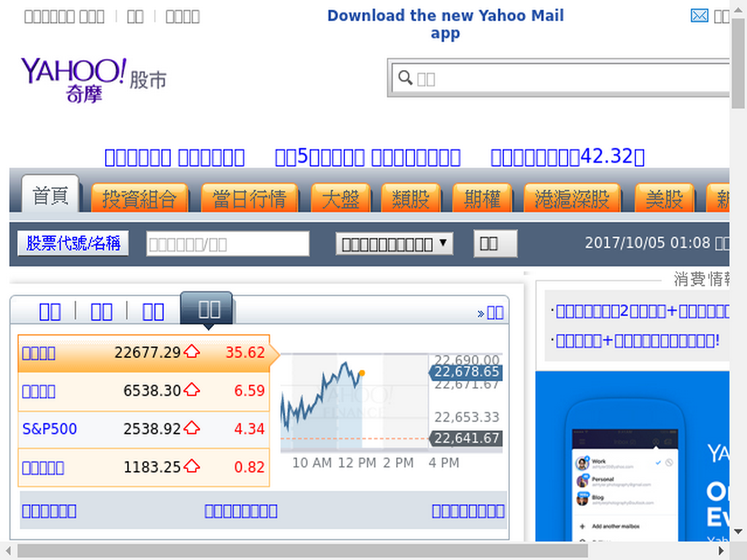
Task: Click the query button next to dropdown
Action: (x=495, y=244)
